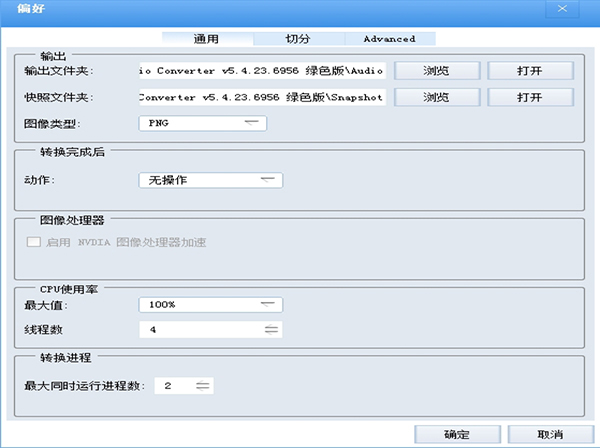Click 打开 for the 输出文件夹 row
This screenshot has height=448, width=600.
click(530, 71)
